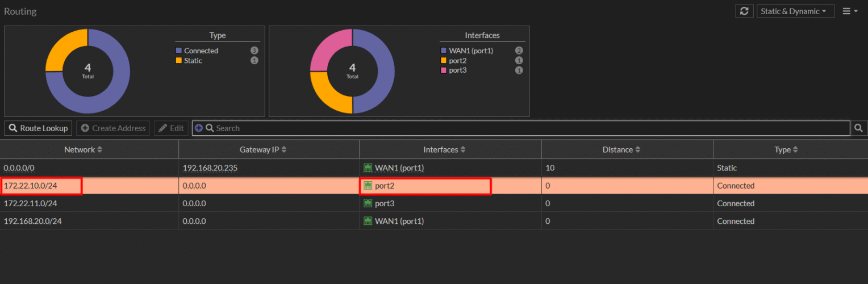868x284 pixels.
Task: Sort by the Network column header
Action: tap(83, 150)
